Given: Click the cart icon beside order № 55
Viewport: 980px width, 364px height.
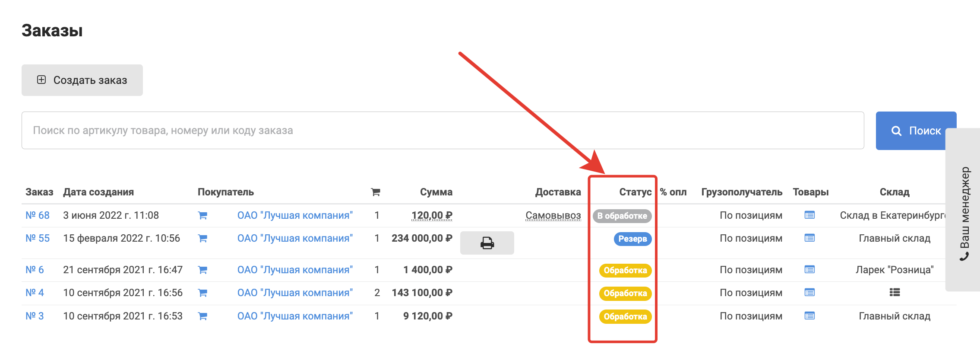Looking at the screenshot, I should 202,238.
